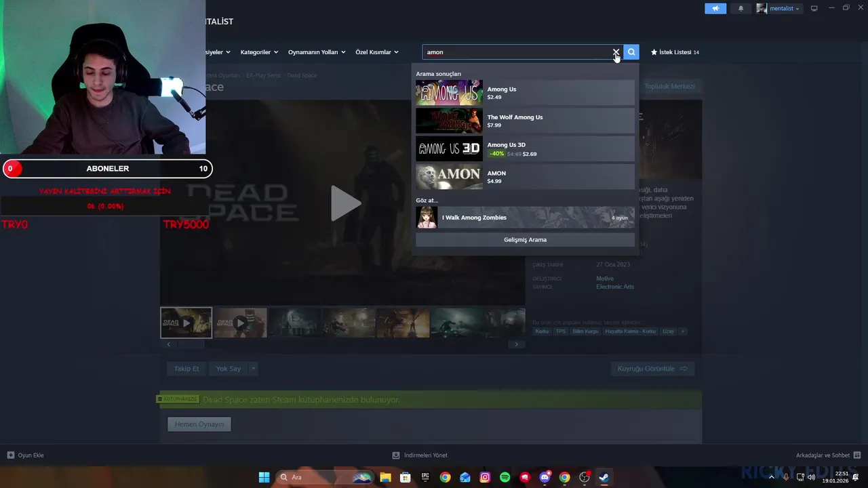
Task: Click the Hayatta Kalma - Korku tag
Action: pos(631,331)
